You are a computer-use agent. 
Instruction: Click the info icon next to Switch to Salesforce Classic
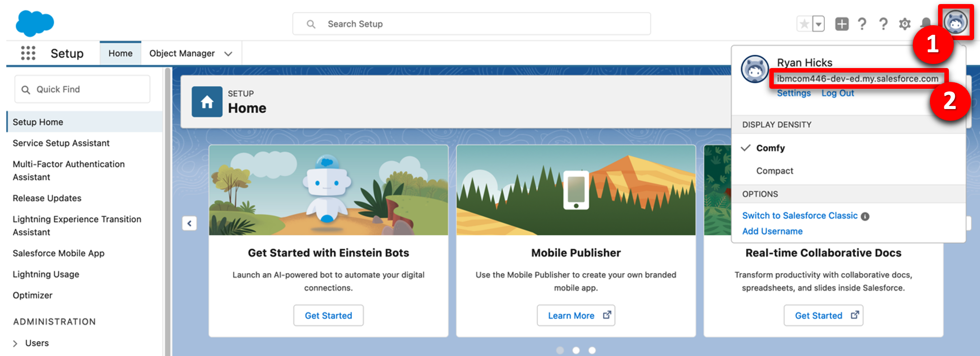click(865, 216)
